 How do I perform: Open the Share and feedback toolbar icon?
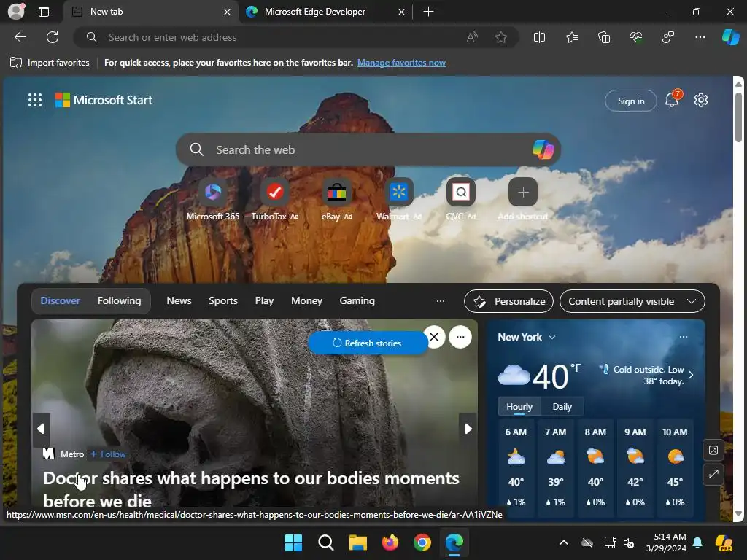coord(668,37)
